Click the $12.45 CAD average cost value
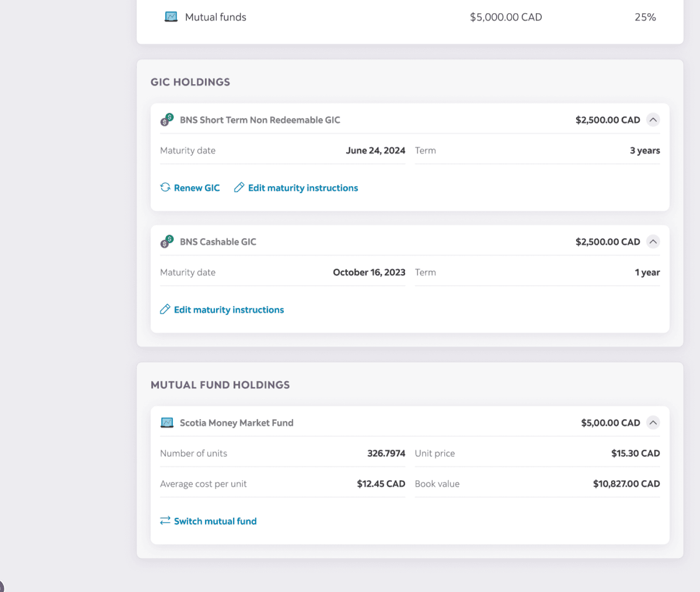Image resolution: width=700 pixels, height=592 pixels. (x=381, y=483)
